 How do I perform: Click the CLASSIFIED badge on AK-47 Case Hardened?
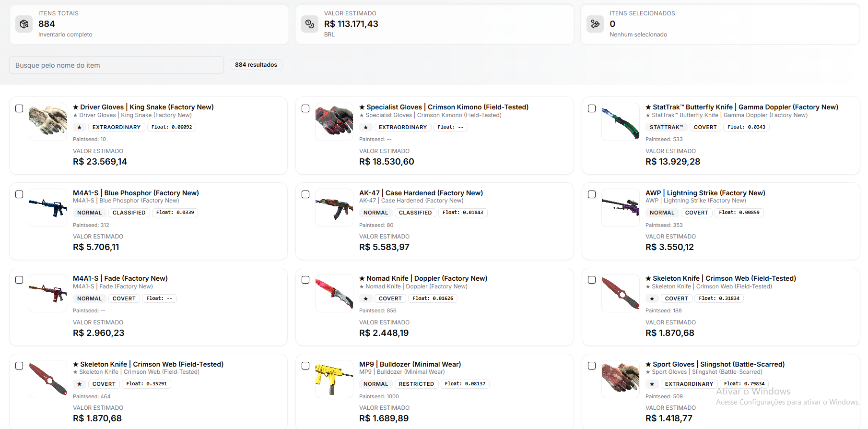[415, 213]
